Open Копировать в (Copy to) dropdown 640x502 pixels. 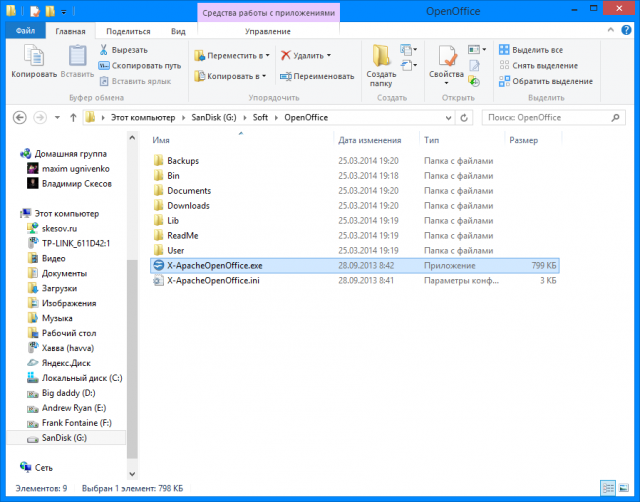(x=230, y=76)
